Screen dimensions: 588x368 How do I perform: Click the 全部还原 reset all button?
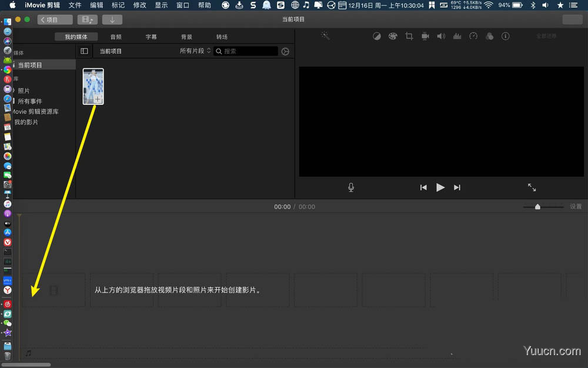(x=546, y=36)
